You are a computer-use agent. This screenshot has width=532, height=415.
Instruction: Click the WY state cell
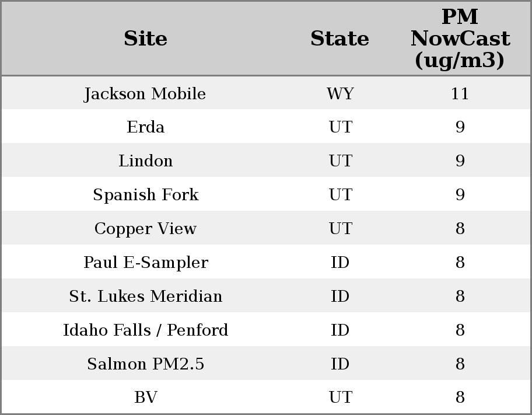click(x=340, y=94)
